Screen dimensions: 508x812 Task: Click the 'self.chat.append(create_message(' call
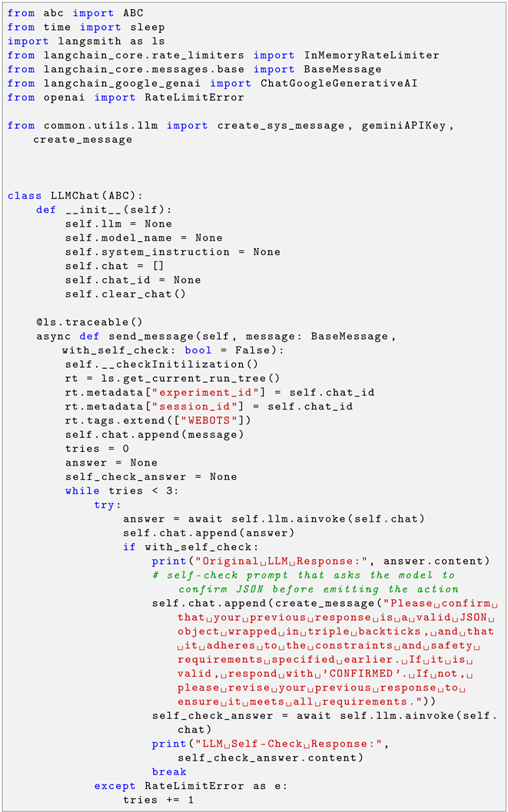click(267, 603)
